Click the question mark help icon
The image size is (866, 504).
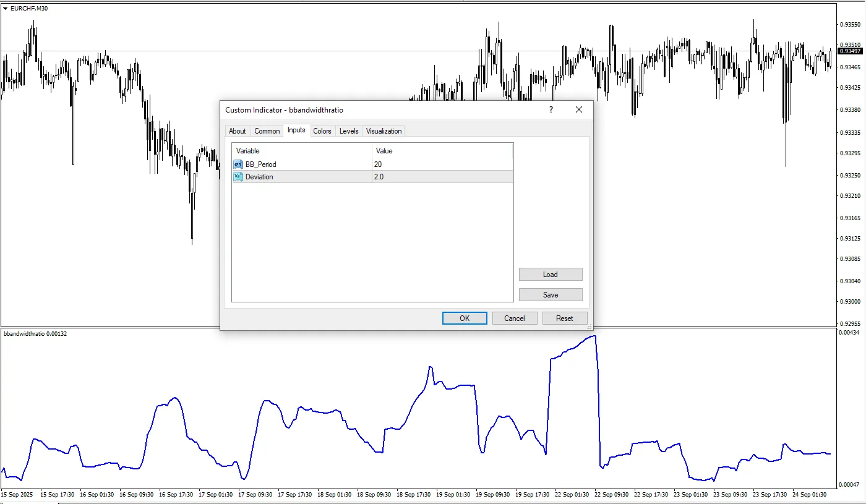(x=551, y=109)
